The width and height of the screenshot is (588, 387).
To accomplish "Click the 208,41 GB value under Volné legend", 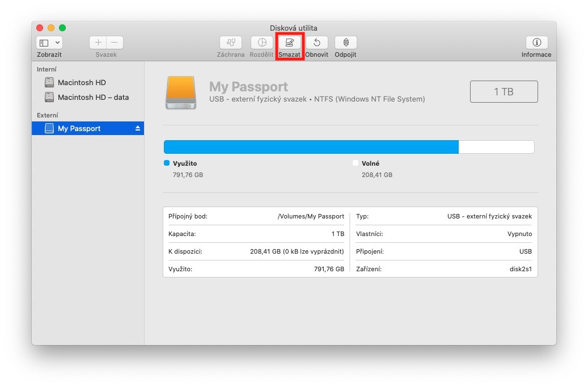I will point(377,175).
